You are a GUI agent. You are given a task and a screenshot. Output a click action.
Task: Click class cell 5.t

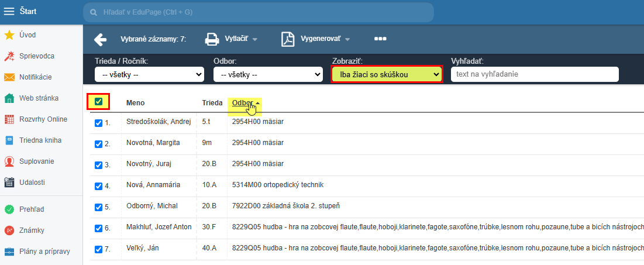click(206, 122)
